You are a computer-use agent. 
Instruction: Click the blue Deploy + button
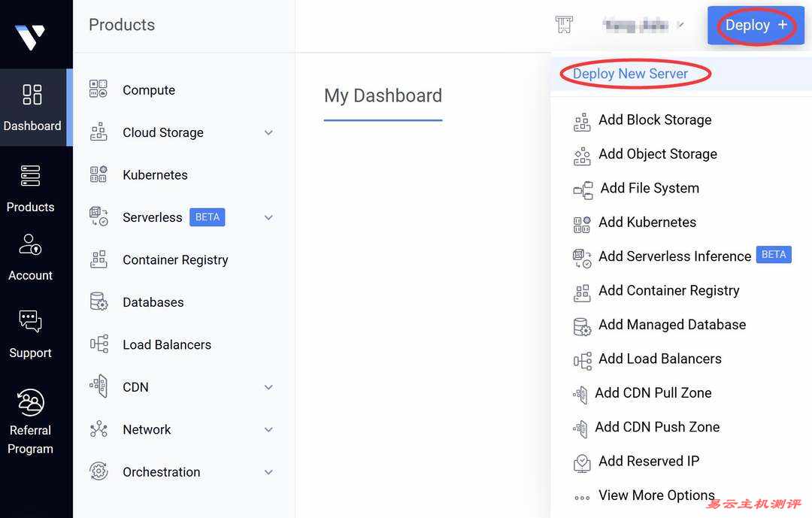pyautogui.click(x=756, y=26)
